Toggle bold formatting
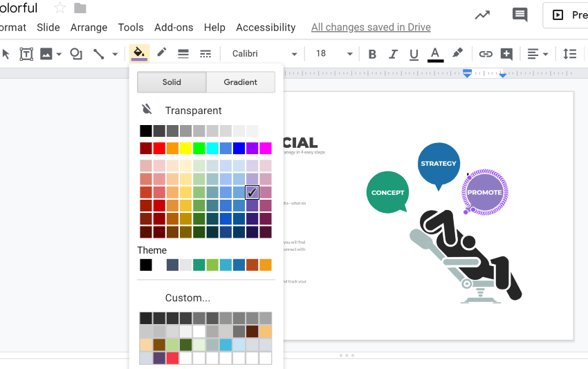 (x=372, y=54)
